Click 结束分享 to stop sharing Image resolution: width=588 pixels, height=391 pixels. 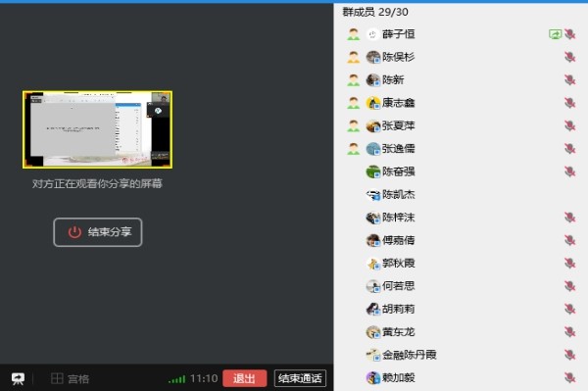[97, 232]
